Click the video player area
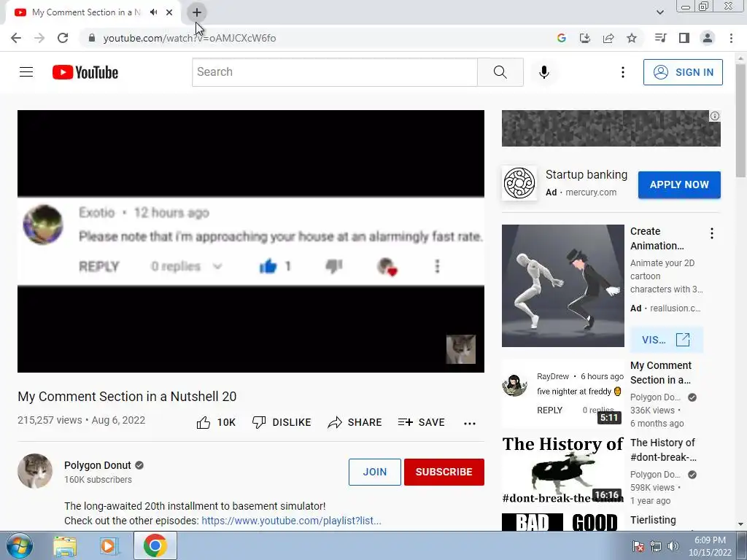This screenshot has height=560, width=747. coord(251,241)
